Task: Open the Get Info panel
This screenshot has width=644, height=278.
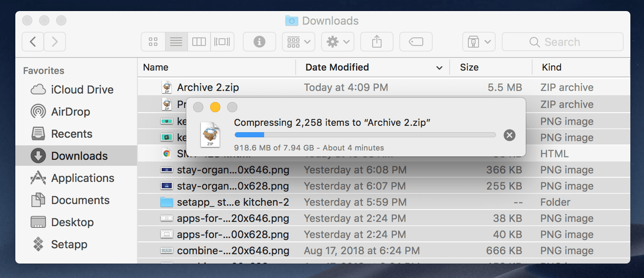Action: 259,41
